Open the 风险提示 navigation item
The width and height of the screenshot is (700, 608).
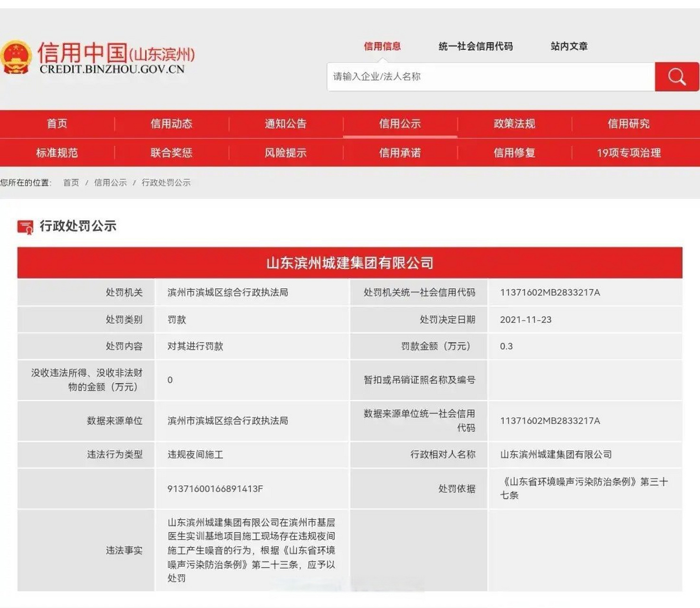tap(285, 152)
